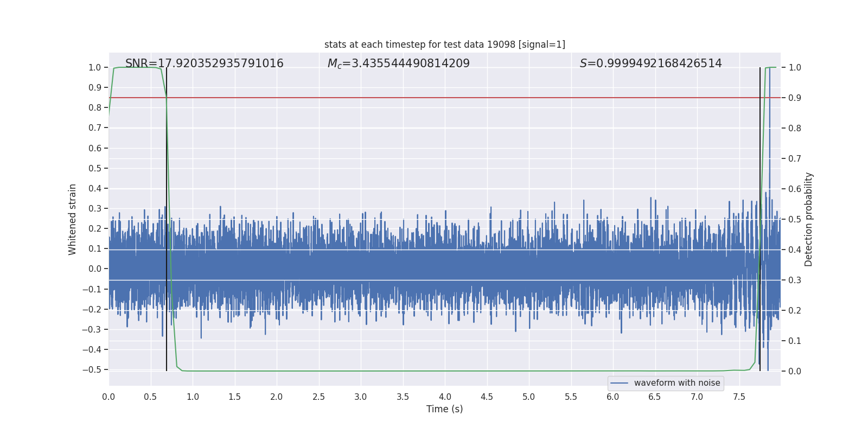Click the 'Time (s)' x-axis label
The height and width of the screenshot is (434, 868).
tap(445, 409)
